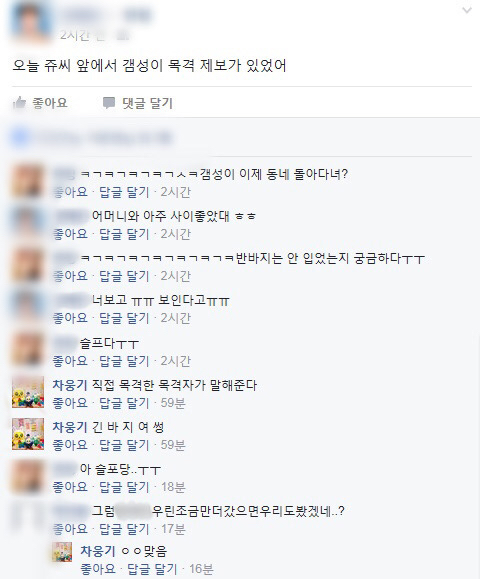Click 59분 timestamp on 직접 목격한 comment
480x579 pixels.
pos(173,403)
